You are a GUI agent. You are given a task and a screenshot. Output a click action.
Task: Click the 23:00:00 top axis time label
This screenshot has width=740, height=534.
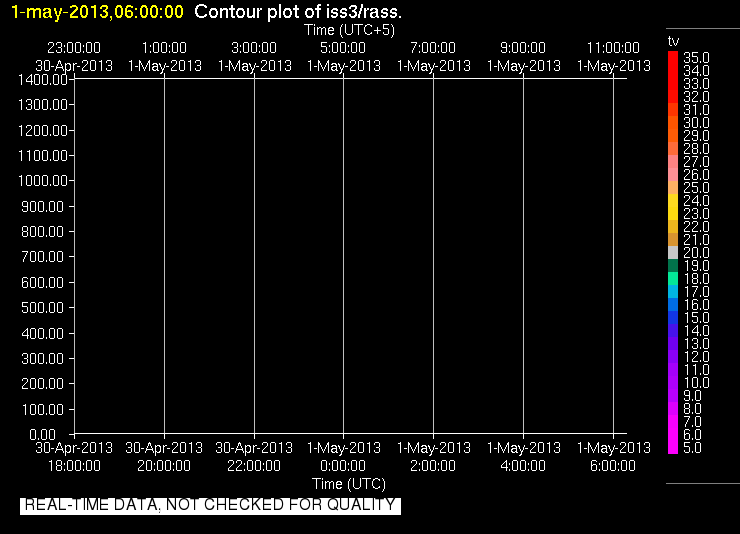click(74, 48)
